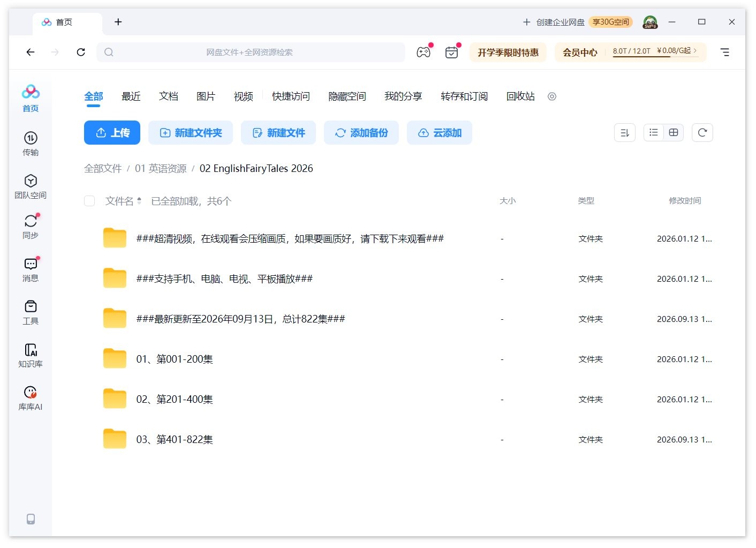
Task: Open the hamburger menu at top right
Action: point(724,52)
